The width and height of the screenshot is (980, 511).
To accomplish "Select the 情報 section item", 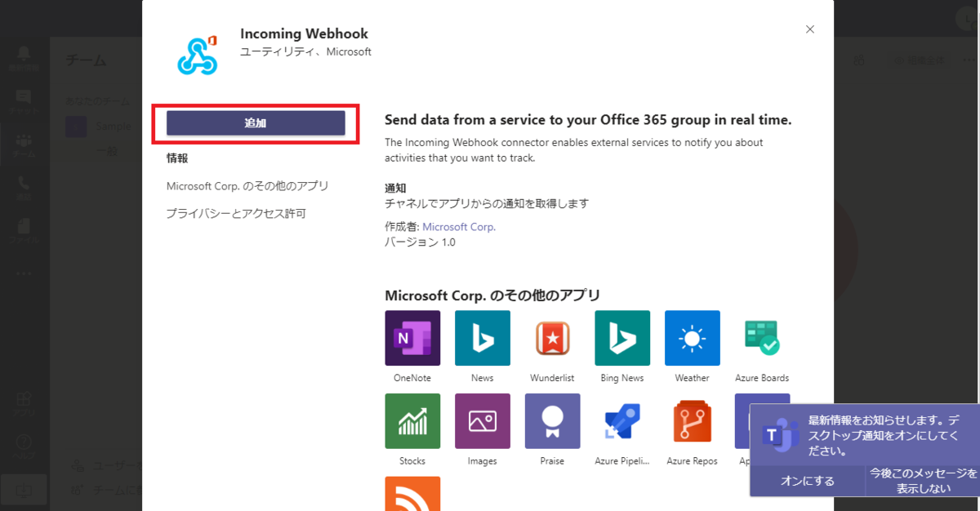I will (177, 158).
